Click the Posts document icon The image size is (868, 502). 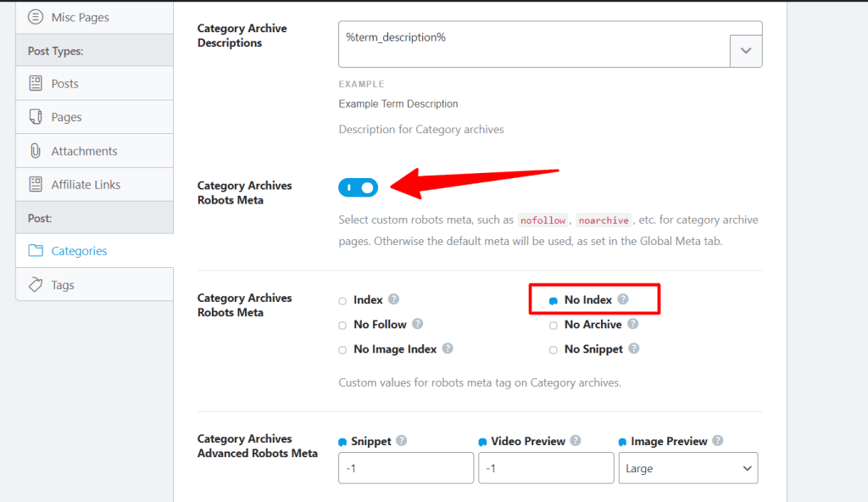[x=36, y=83]
